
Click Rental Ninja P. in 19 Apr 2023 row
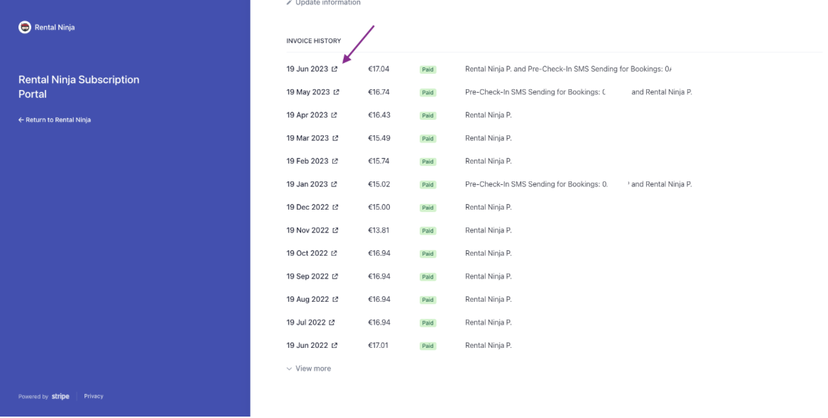pyautogui.click(x=488, y=115)
